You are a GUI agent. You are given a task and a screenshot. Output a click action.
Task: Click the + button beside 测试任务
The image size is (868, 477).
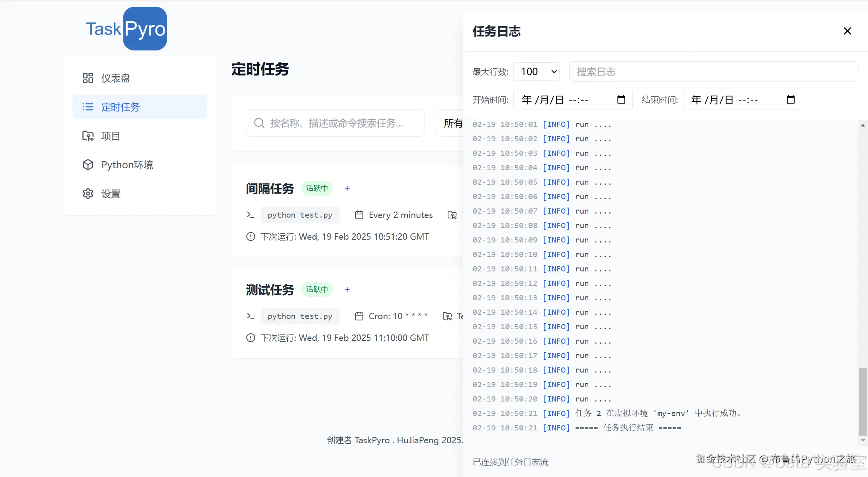coord(347,289)
